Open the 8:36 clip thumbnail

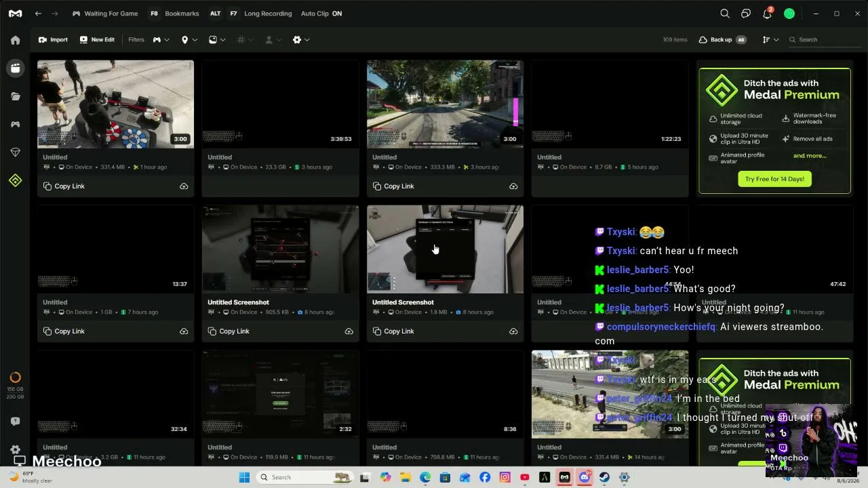click(x=445, y=394)
